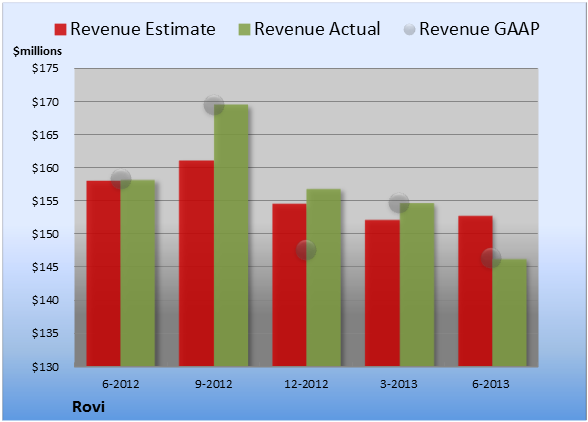Click the green Revenue Actual legend swatch
The width and height of the screenshot is (588, 422).
pos(244,30)
